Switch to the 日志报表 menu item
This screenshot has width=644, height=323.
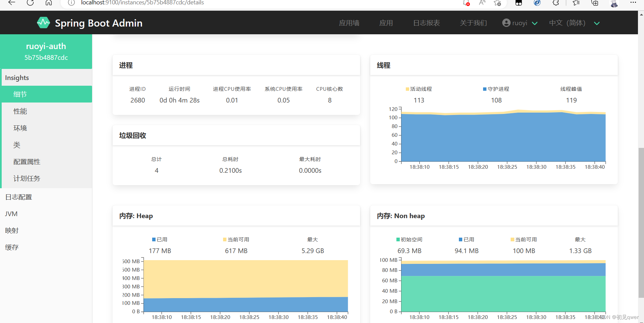coord(426,23)
